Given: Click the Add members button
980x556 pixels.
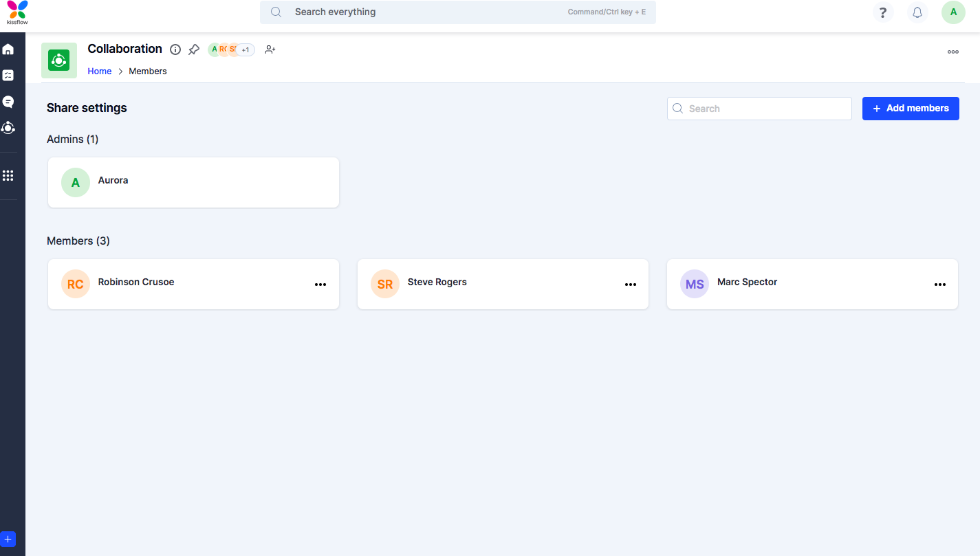Looking at the screenshot, I should tap(911, 109).
